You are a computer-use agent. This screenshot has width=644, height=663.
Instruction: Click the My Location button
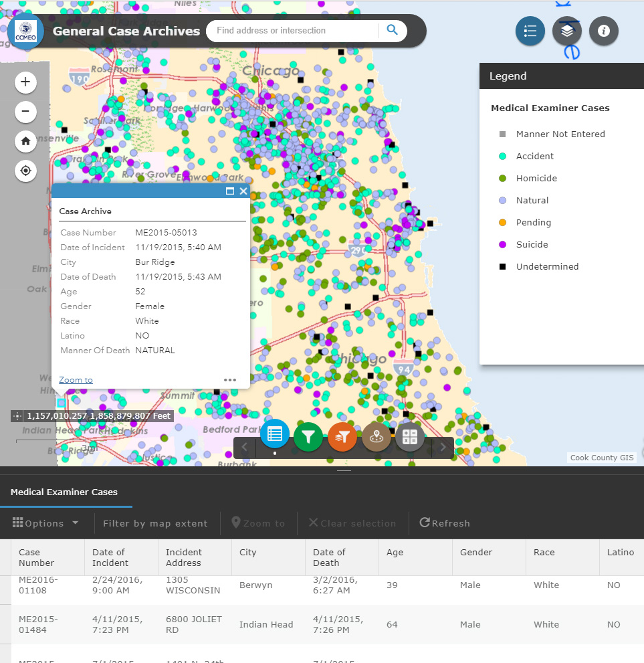(25, 171)
